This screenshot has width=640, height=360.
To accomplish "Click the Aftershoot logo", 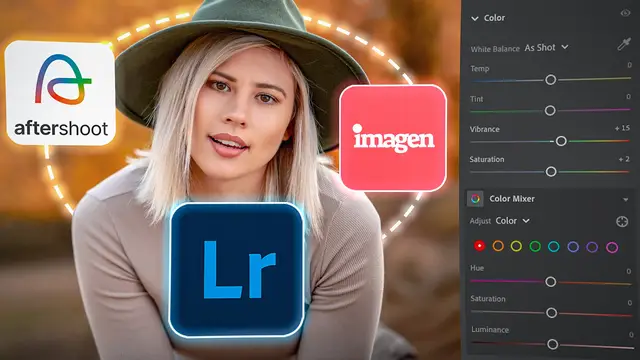I will tap(60, 93).
